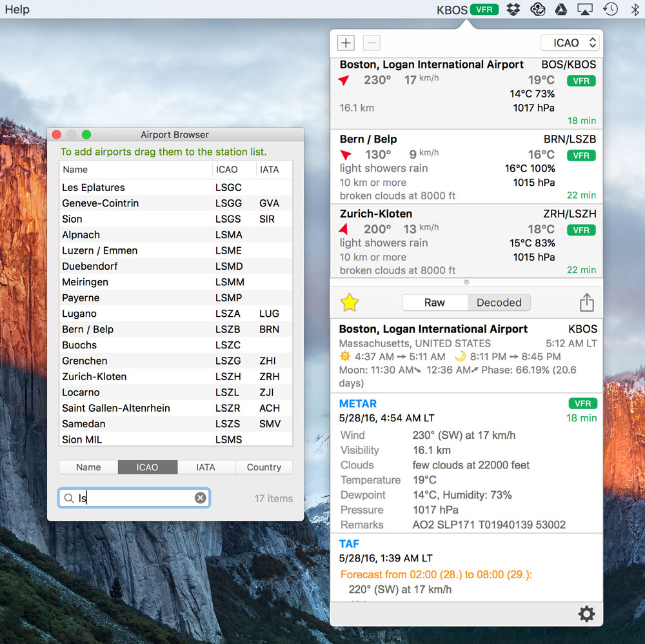This screenshot has width=645, height=644.
Task: Open the Time Machine menu bar icon
Action: 610,10
